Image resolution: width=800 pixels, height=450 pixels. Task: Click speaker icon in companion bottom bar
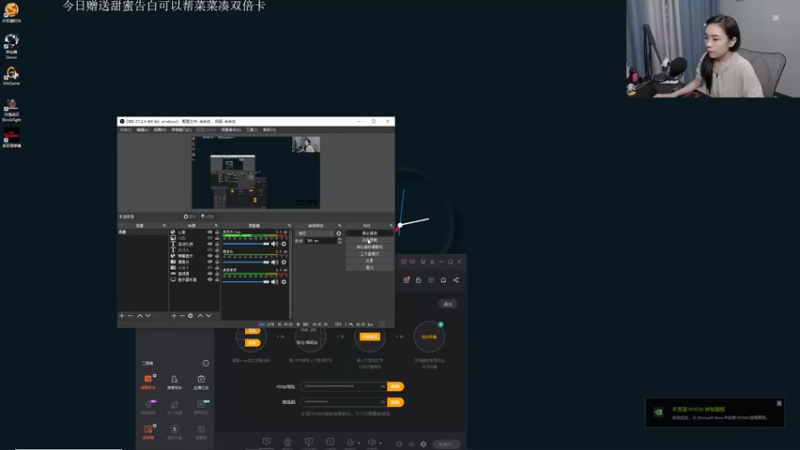(371, 443)
